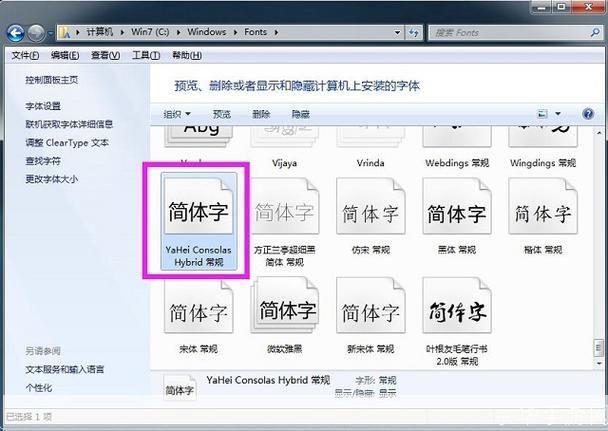Expand the arrow after Win7 (C:) breadcrumb
This screenshot has height=431, width=608.
[x=178, y=33]
